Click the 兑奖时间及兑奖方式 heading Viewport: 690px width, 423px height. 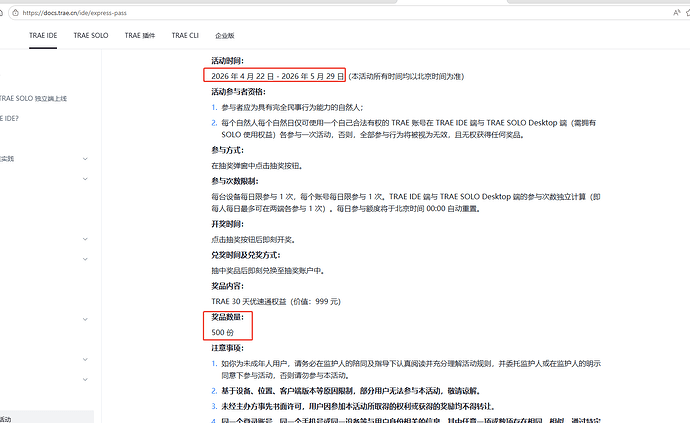pyautogui.click(x=246, y=255)
